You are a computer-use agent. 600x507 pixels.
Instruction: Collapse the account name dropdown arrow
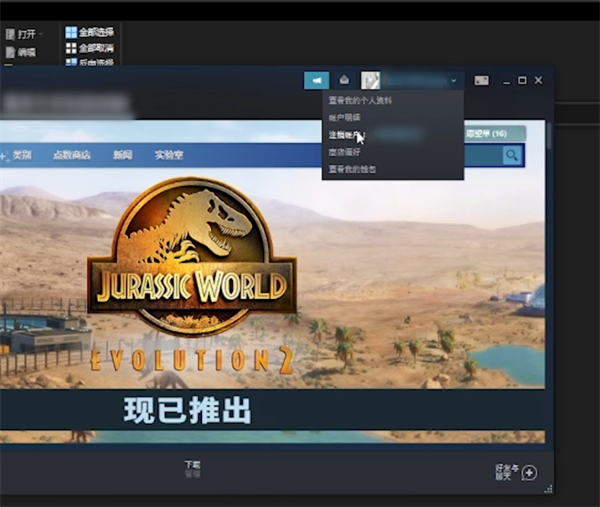click(x=454, y=81)
